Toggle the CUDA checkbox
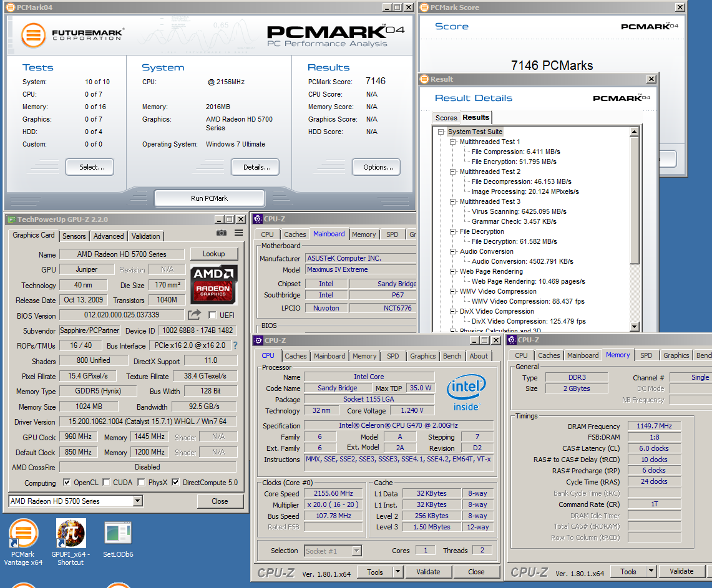 [106, 482]
